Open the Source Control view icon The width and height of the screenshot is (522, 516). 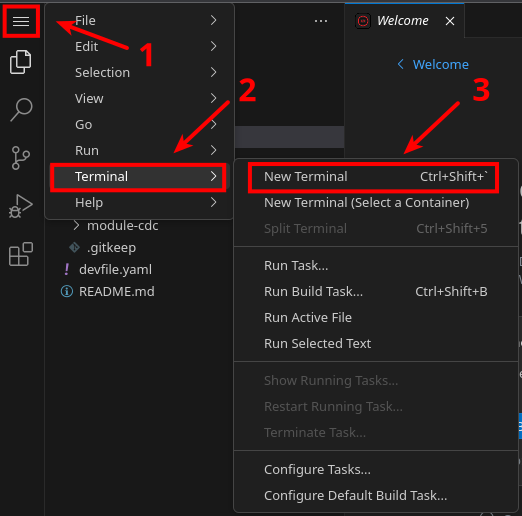[x=21, y=158]
